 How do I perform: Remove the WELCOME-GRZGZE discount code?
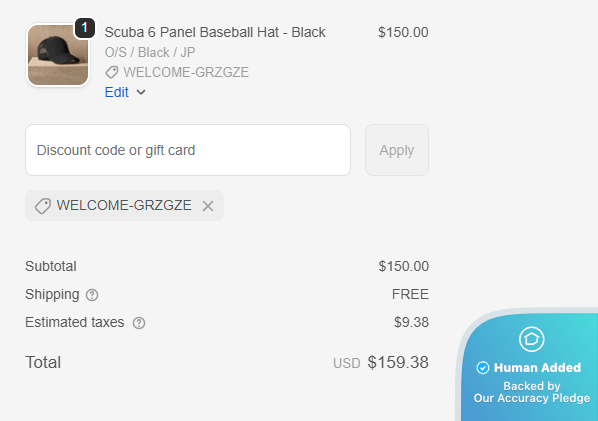(208, 206)
